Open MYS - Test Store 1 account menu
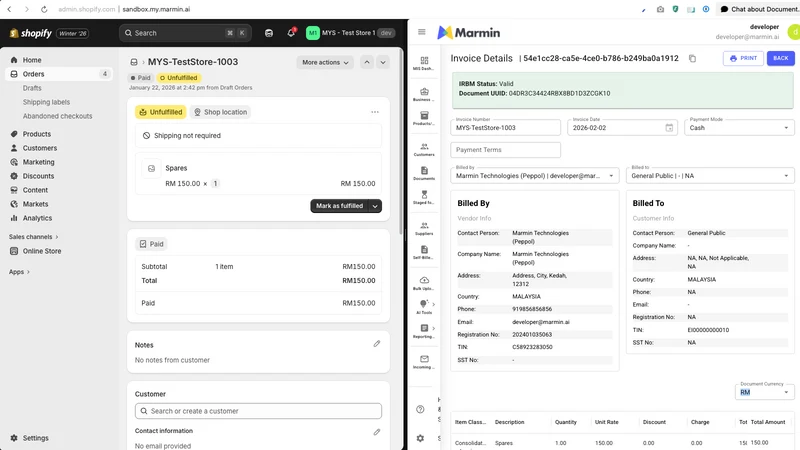This screenshot has height=450, width=800. coord(351,33)
